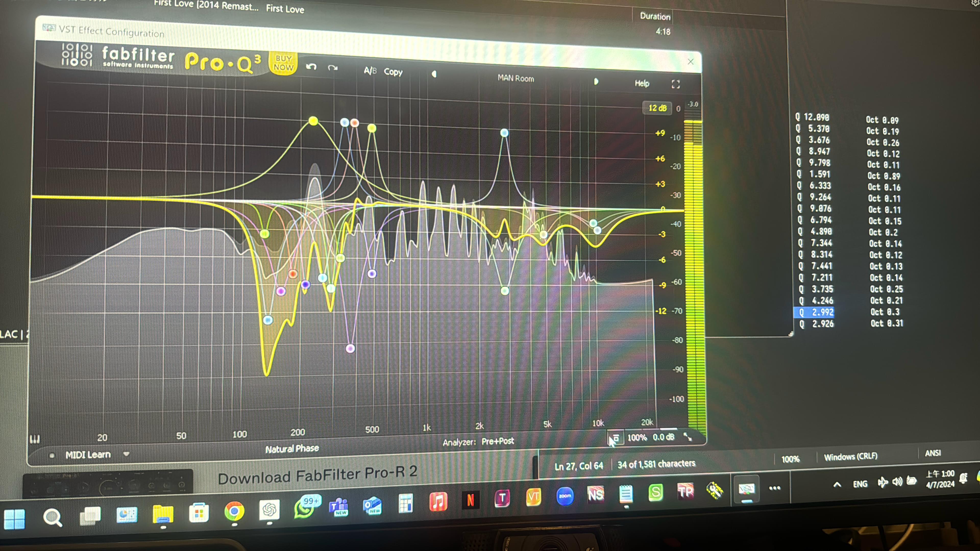Click the Oct 0.89 value in Notepad

pos(884,176)
